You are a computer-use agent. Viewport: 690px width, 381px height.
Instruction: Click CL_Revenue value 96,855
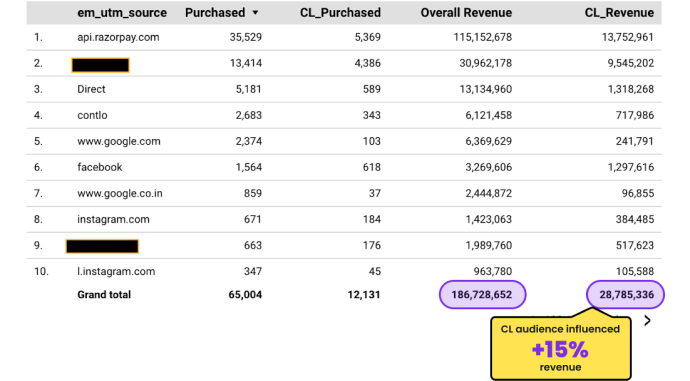click(x=638, y=193)
